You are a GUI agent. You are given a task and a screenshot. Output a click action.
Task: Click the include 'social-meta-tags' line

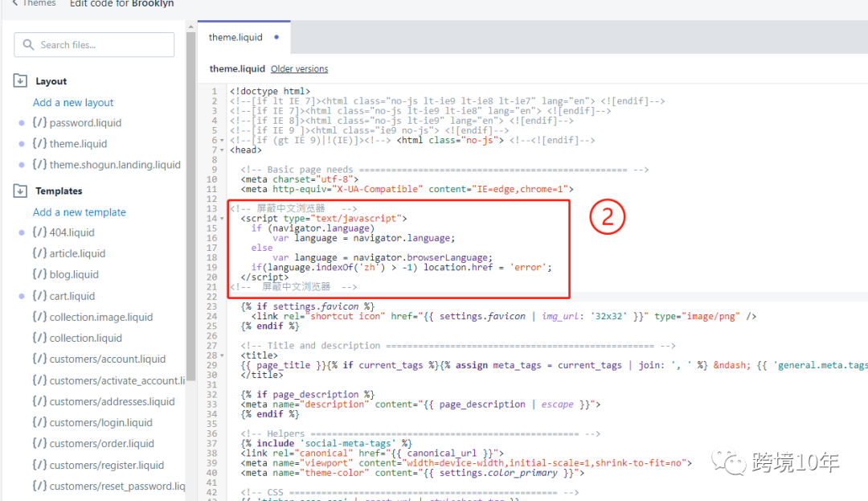point(326,443)
